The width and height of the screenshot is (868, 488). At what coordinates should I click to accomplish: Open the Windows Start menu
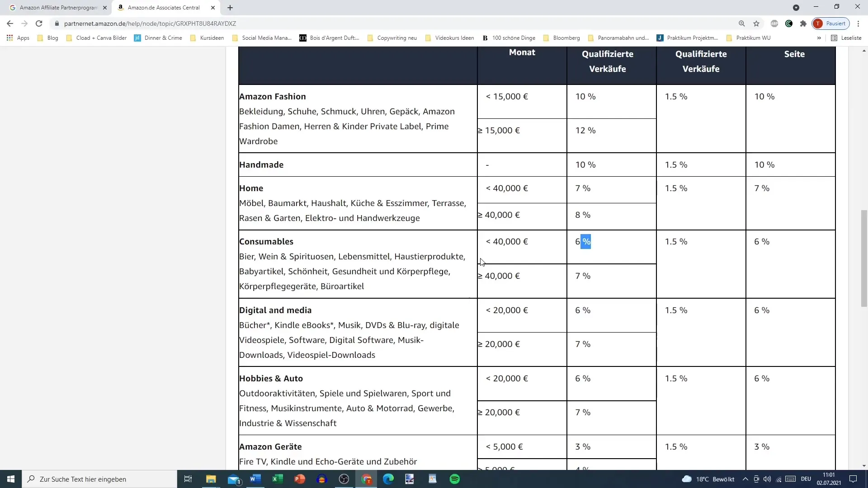coord(11,479)
